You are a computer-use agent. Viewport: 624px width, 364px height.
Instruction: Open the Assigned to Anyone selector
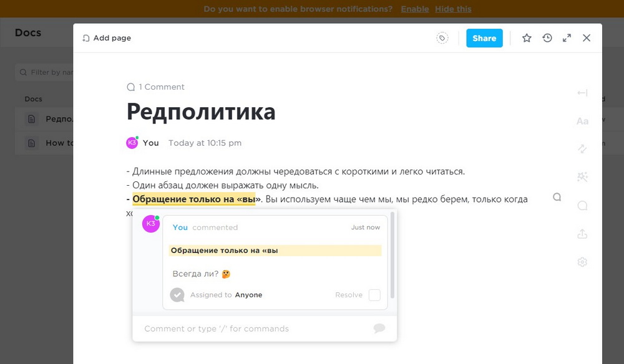[248, 295]
